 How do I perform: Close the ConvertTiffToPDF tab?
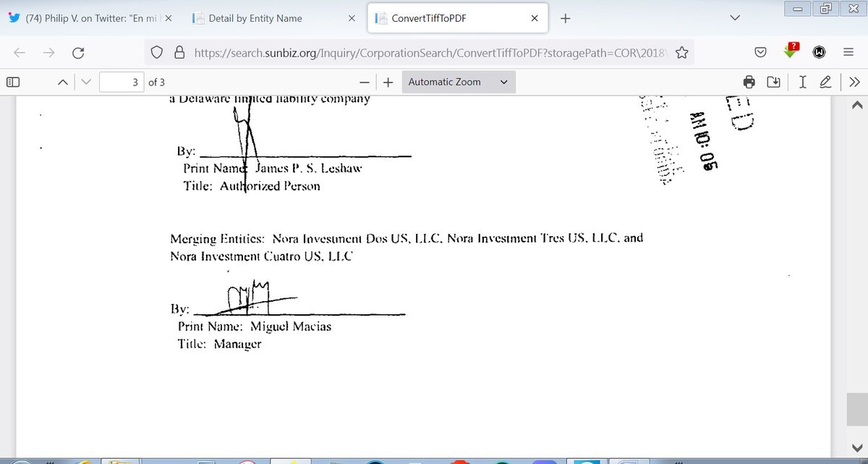pos(535,19)
